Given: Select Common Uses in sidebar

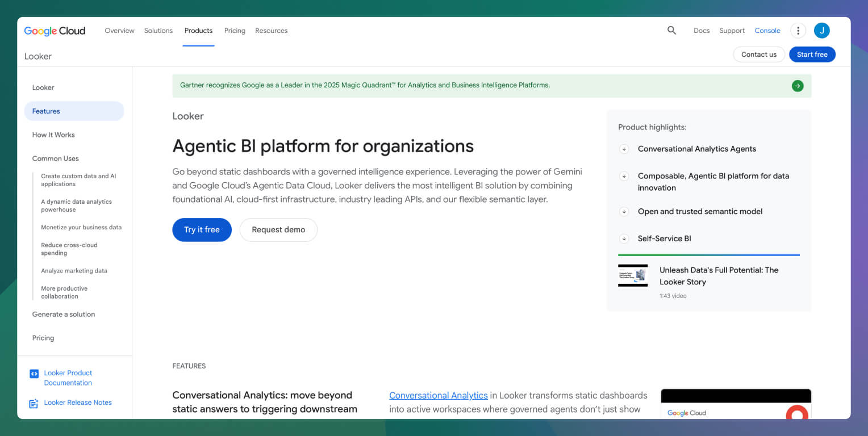Looking at the screenshot, I should (x=56, y=159).
